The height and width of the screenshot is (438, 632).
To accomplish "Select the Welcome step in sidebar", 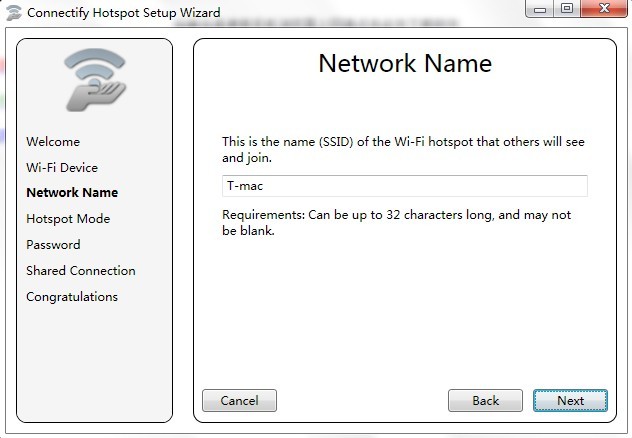I will point(53,142).
